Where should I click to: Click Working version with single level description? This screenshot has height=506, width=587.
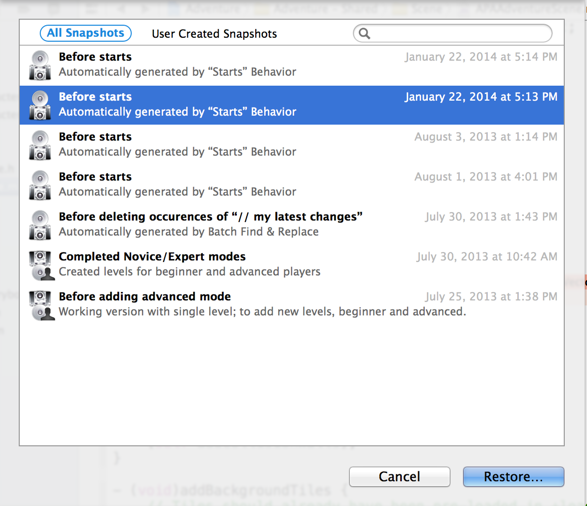click(262, 312)
